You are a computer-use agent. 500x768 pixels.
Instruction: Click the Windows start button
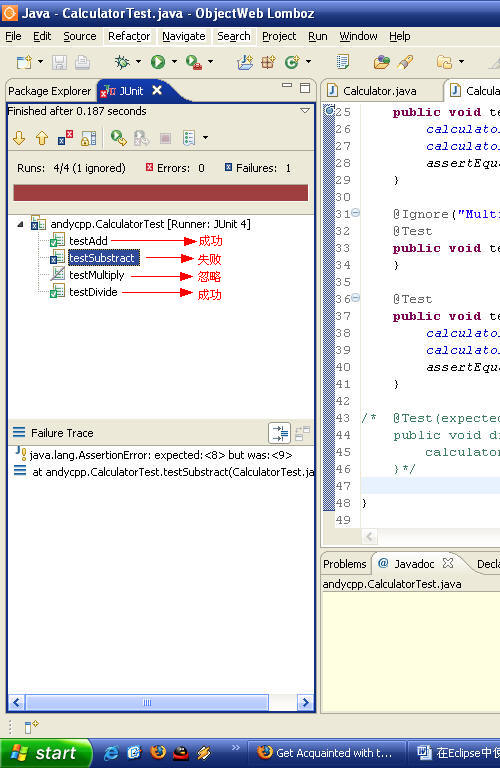tap(46, 753)
